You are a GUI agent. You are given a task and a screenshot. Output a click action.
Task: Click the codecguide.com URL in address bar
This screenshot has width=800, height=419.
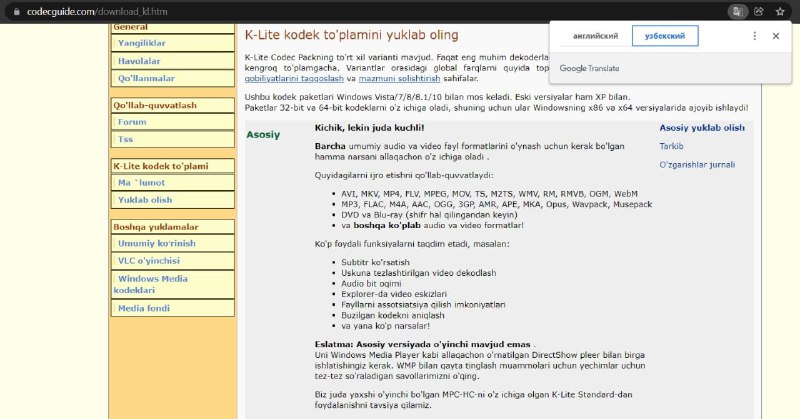pyautogui.click(x=97, y=11)
